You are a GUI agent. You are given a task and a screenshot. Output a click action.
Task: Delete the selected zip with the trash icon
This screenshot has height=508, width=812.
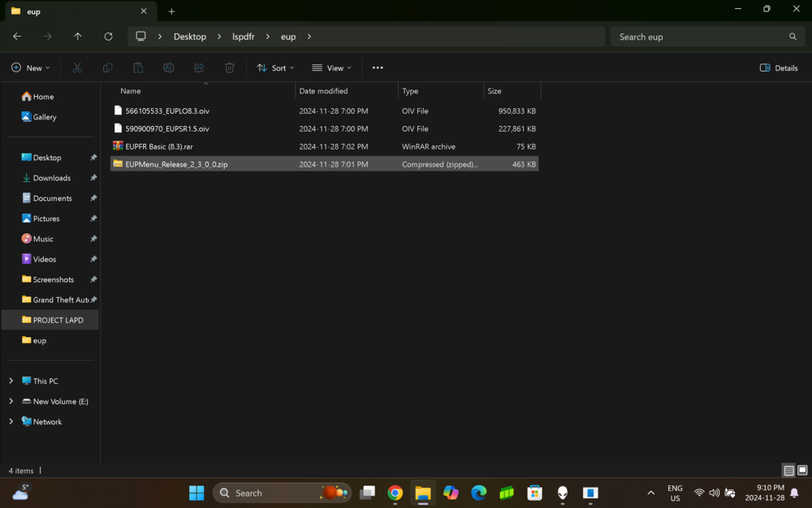tap(230, 67)
